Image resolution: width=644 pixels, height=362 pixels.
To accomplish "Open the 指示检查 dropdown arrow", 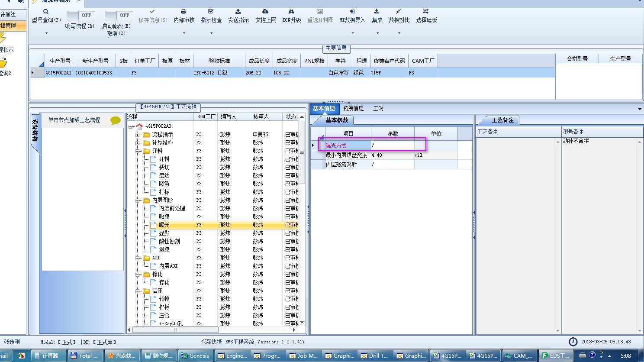I will click(x=211, y=33).
